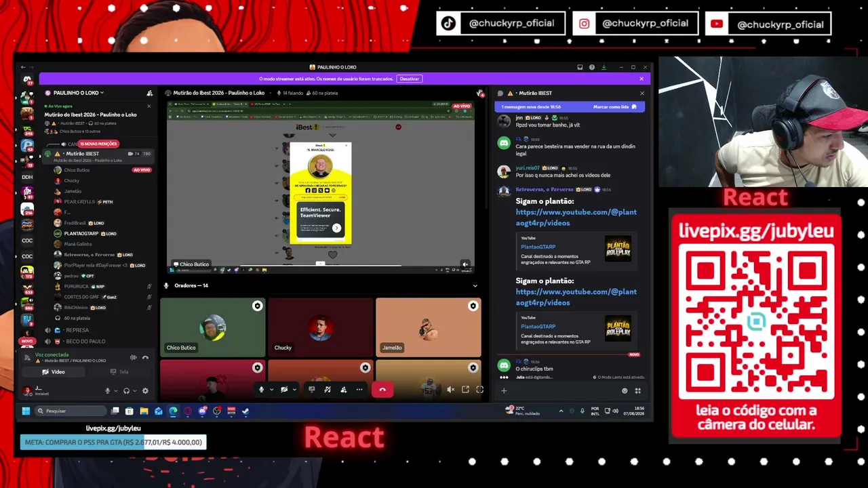Viewport: 868px width, 488px height.
Task: Select the Jamelão speaker tile
Action: coord(429,327)
